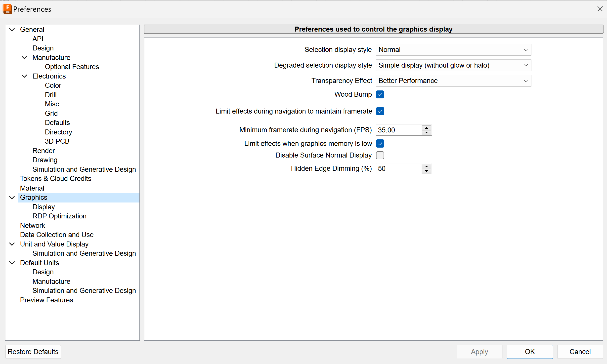Select RDP Optimization in the tree
Viewport: 607px width, 364px height.
coord(59,216)
